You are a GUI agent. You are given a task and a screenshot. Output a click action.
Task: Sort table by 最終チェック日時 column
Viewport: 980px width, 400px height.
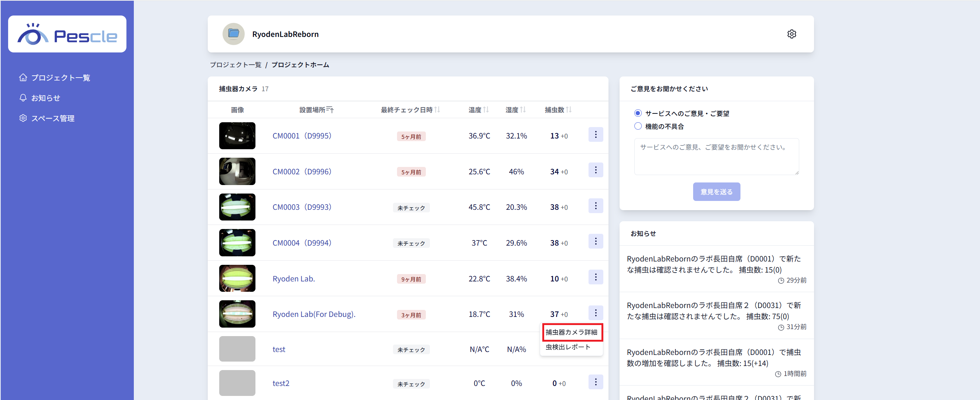(x=437, y=110)
